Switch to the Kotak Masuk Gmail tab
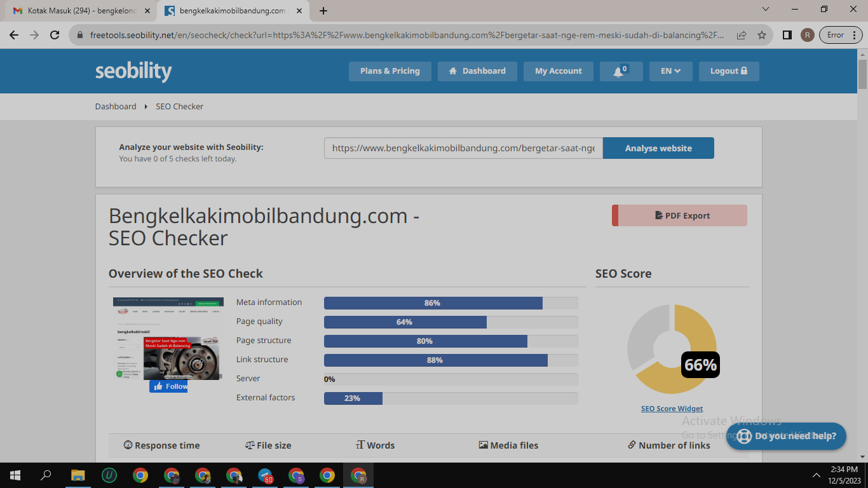 pos(81,11)
